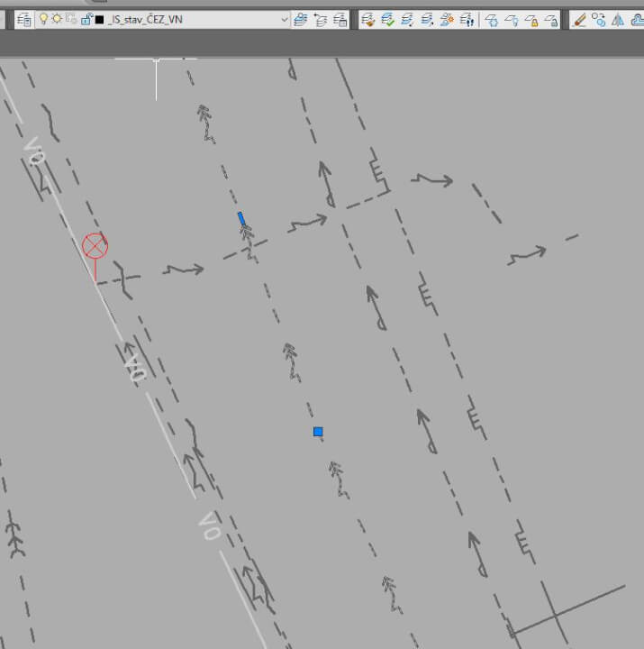Toggle freeze sun icon for current layer

pyautogui.click(x=56, y=19)
